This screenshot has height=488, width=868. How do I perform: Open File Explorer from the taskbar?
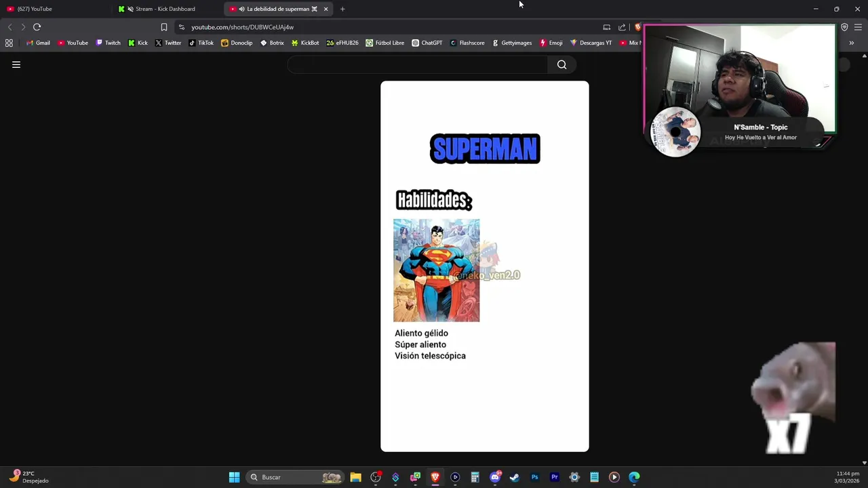[355, 477]
